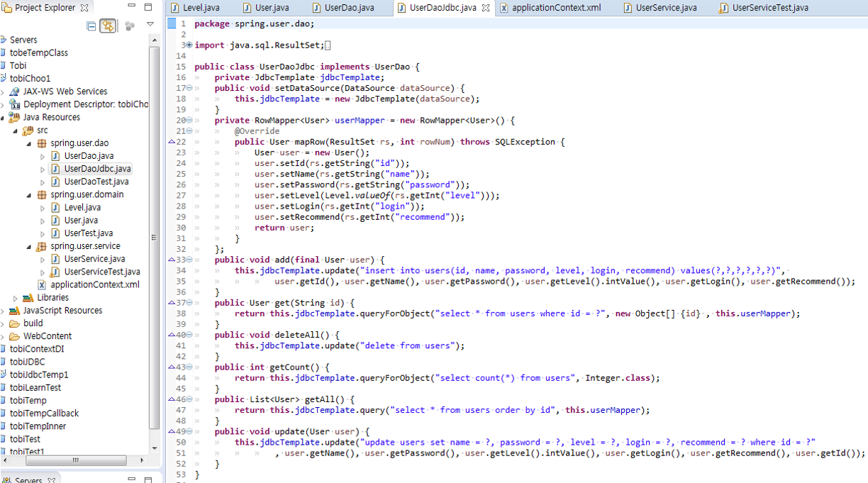Select the tobiTempCallback project
This screenshot has height=483, width=868.
click(x=44, y=413)
